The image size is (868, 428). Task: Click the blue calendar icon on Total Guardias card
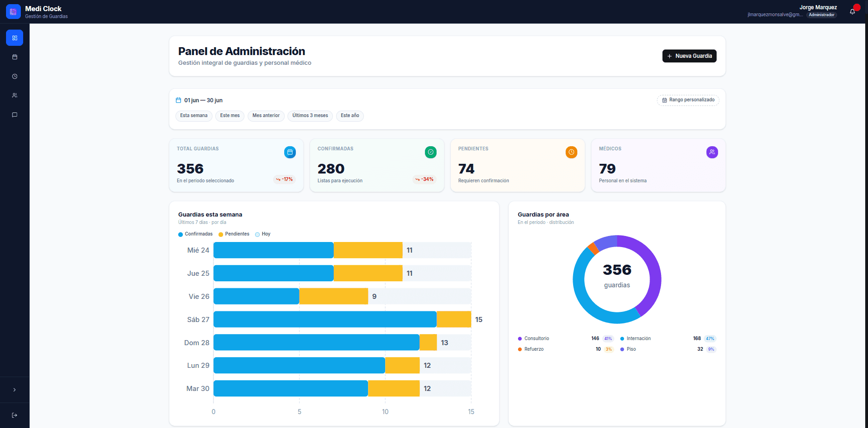(290, 152)
